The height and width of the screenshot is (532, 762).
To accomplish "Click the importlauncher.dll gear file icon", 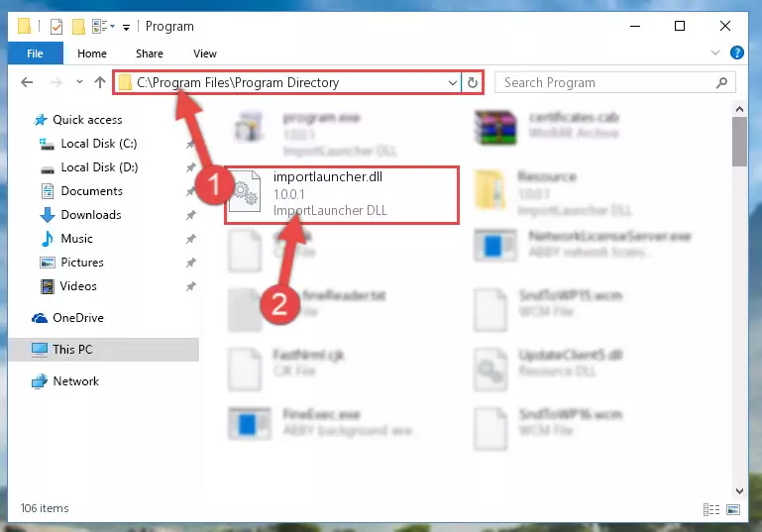I will (x=245, y=191).
